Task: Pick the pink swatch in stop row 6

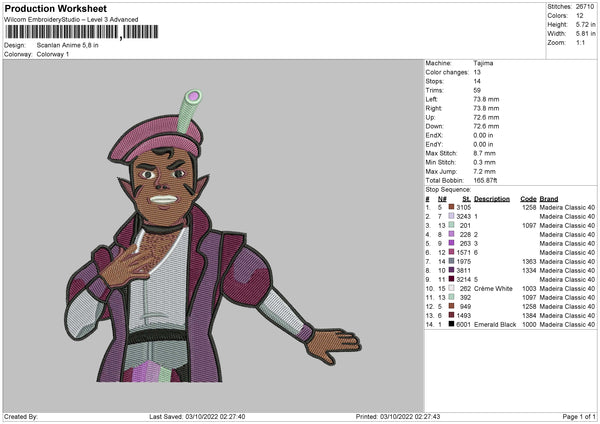Action: coord(451,252)
